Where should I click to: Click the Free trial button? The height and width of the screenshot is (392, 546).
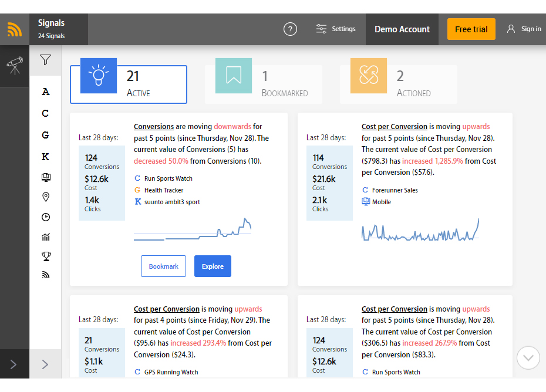[x=471, y=29]
